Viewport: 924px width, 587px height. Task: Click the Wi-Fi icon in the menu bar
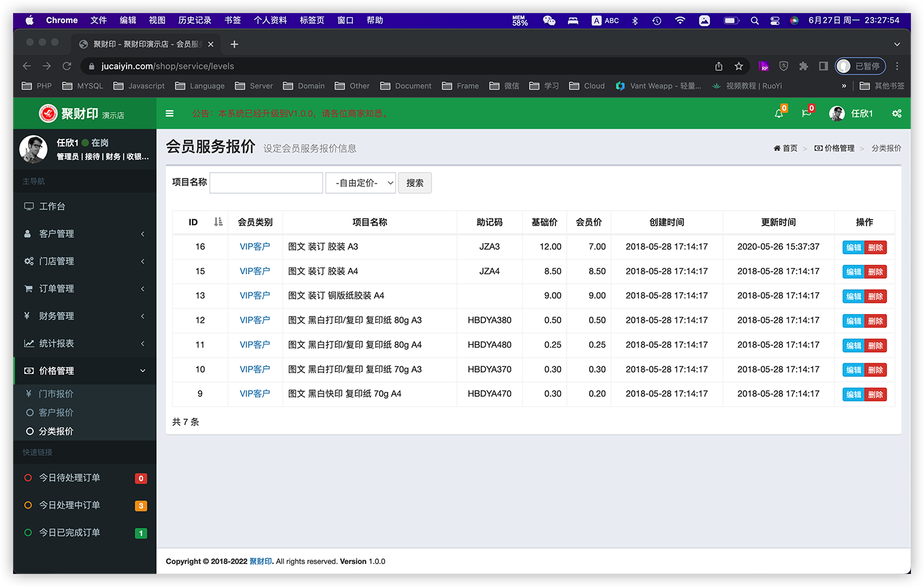tap(680, 21)
